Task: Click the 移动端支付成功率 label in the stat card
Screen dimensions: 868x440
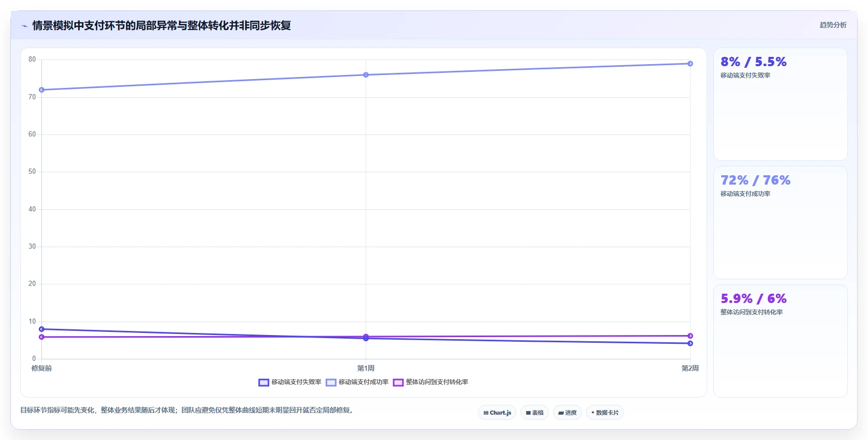Action: pos(745,194)
